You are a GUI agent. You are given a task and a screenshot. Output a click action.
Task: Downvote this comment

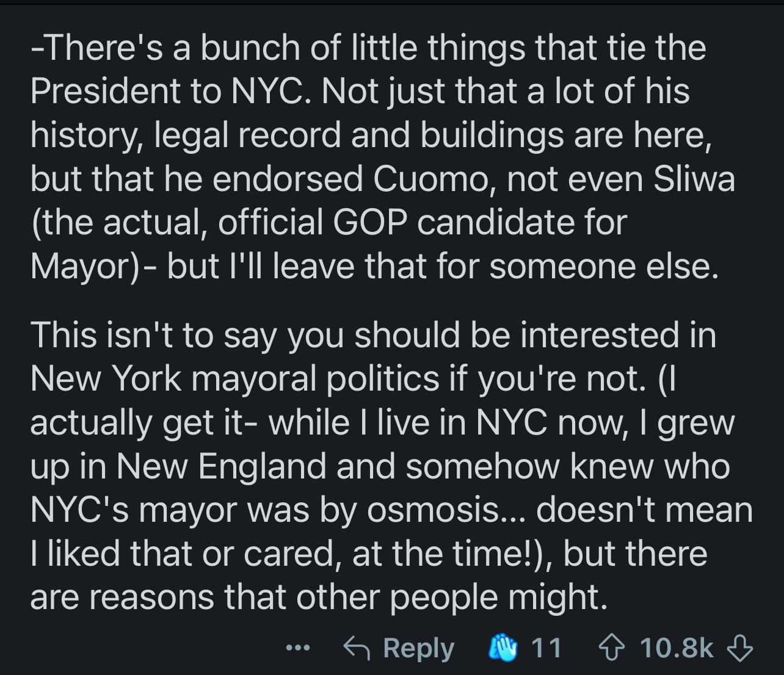(x=741, y=648)
